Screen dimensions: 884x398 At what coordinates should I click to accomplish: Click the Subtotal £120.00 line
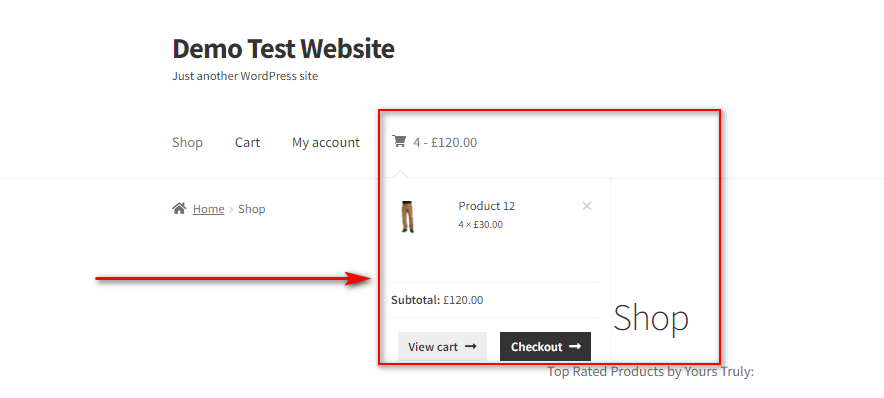pos(437,300)
